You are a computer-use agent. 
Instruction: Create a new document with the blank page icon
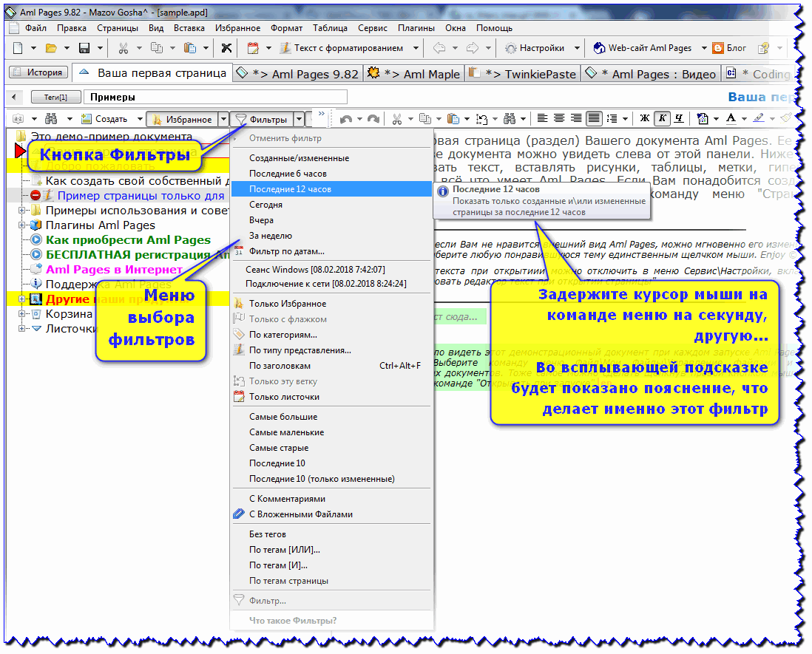tap(18, 48)
